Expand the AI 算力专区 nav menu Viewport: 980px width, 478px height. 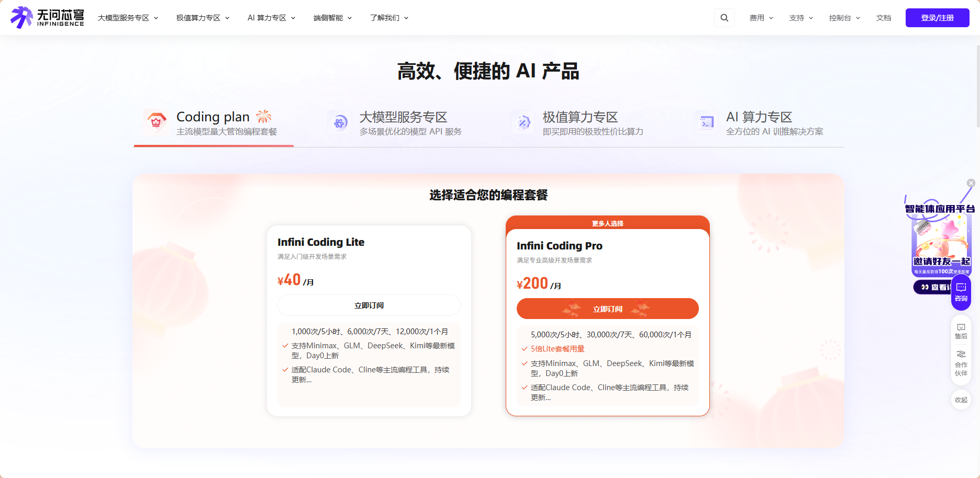pyautogui.click(x=271, y=18)
